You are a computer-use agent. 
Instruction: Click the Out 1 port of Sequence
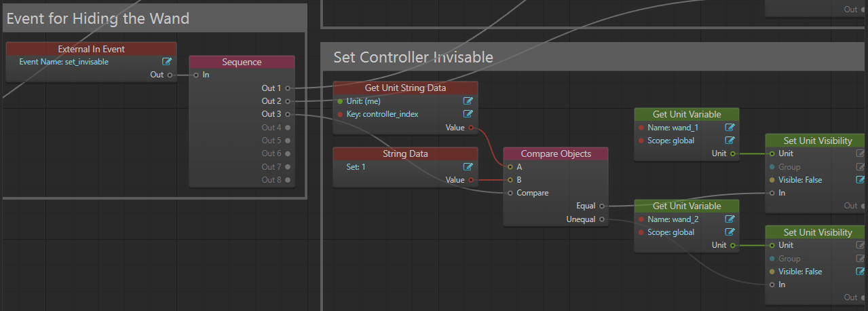[288, 88]
